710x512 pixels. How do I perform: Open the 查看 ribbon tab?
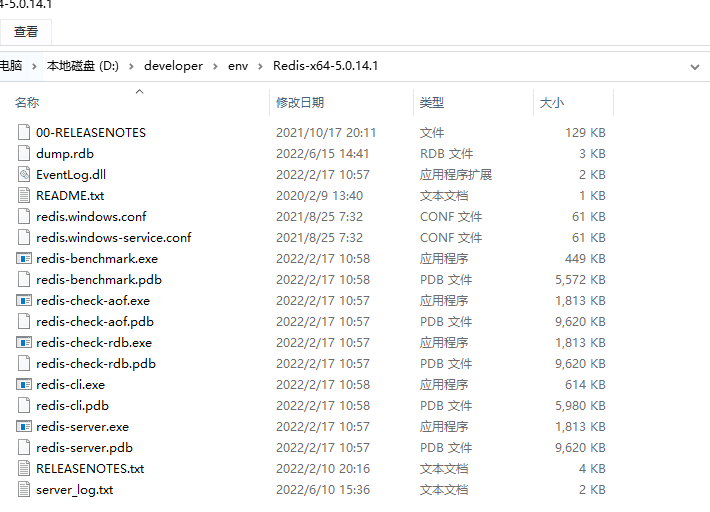pyautogui.click(x=26, y=32)
